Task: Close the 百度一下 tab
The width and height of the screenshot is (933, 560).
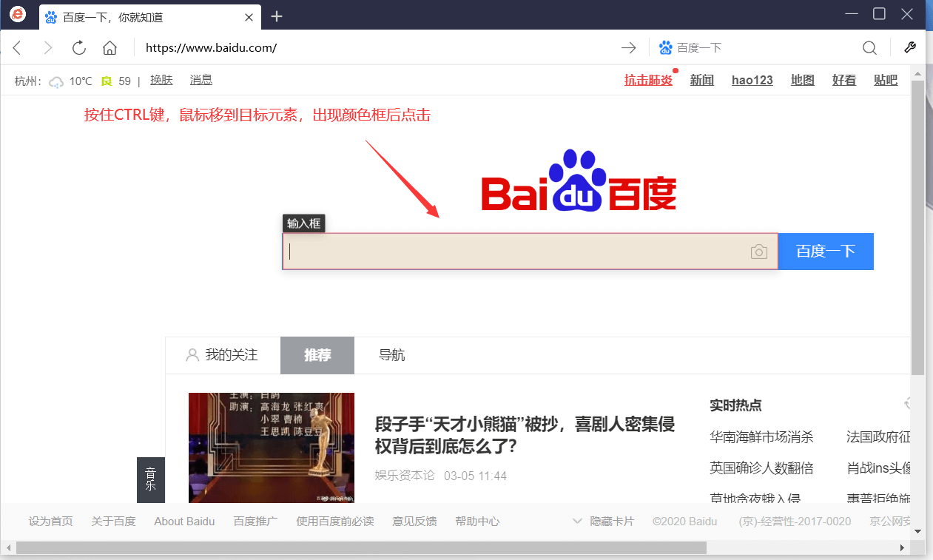Action: [249, 17]
